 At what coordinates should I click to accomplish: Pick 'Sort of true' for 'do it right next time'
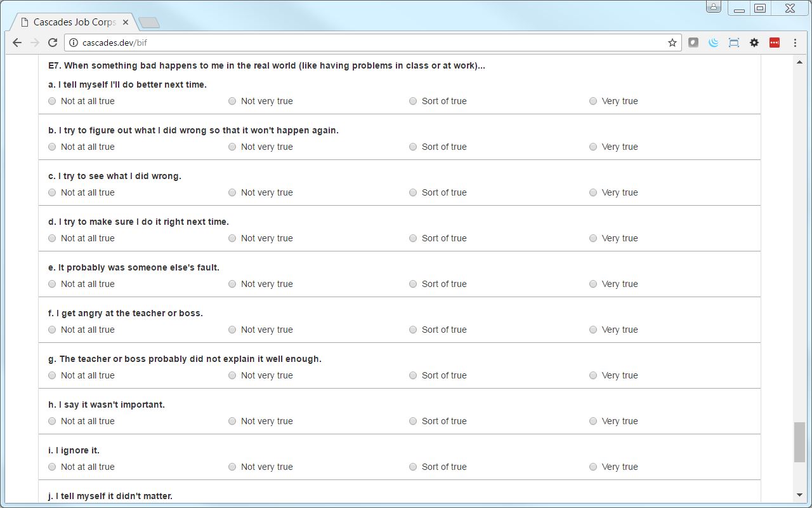(x=413, y=238)
